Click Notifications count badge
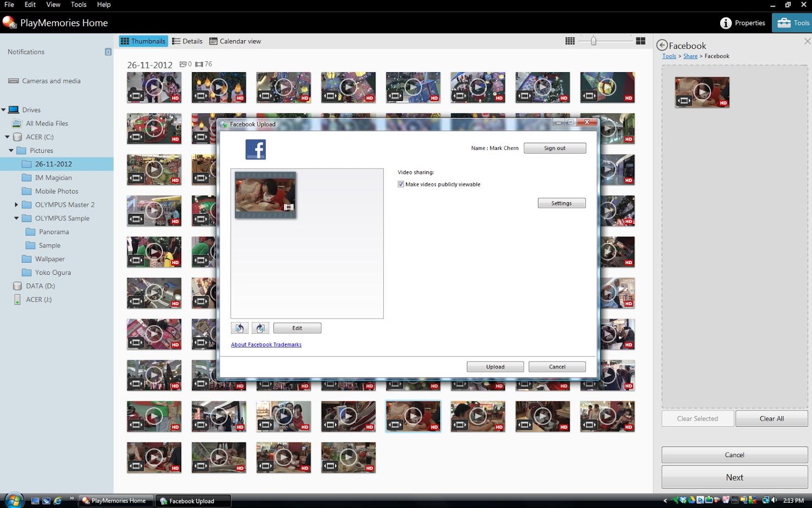The image size is (812, 508). 108,52
